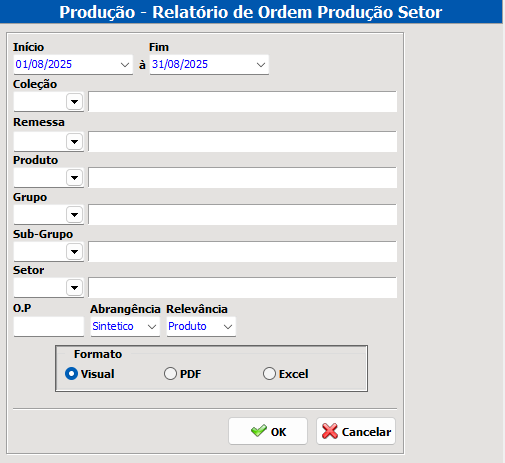This screenshot has height=463, width=505.
Task: Expand the Grupo code dropdown arrow
Action: point(74,214)
